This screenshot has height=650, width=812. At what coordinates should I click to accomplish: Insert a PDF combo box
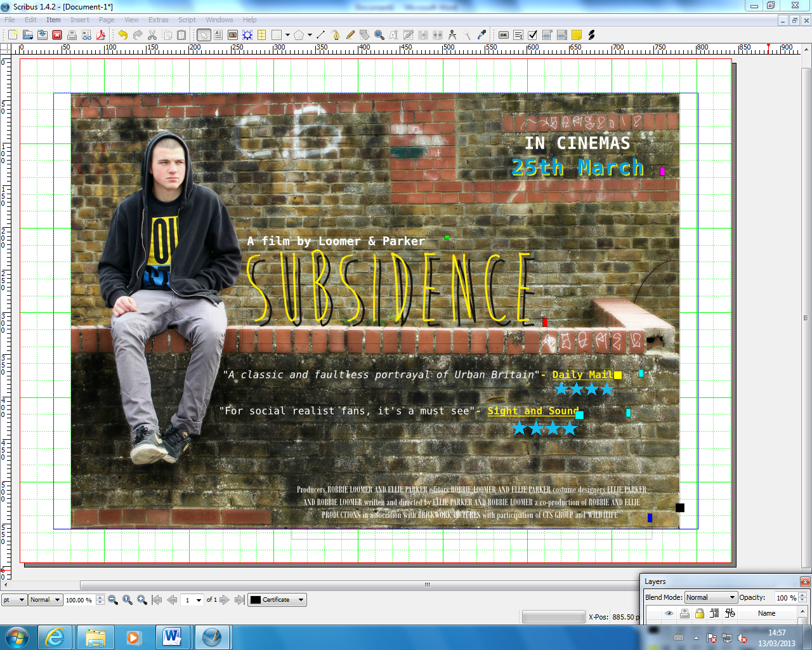pyautogui.click(x=547, y=35)
